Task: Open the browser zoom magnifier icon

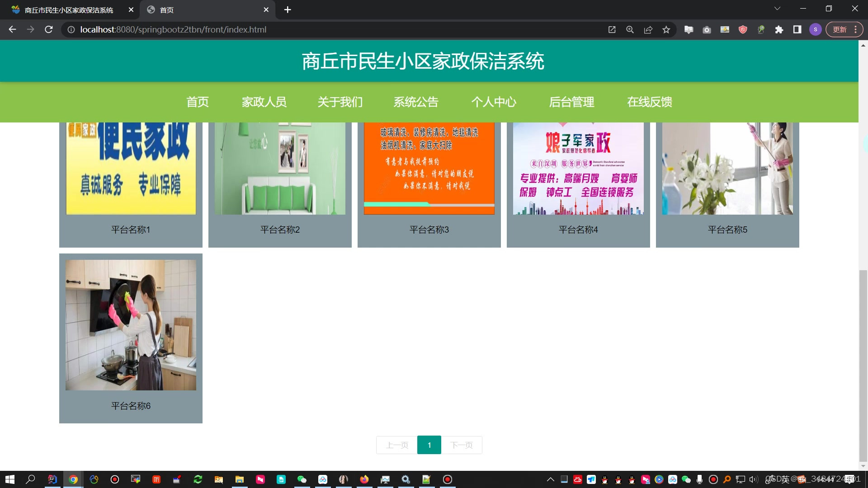Action: [630, 30]
